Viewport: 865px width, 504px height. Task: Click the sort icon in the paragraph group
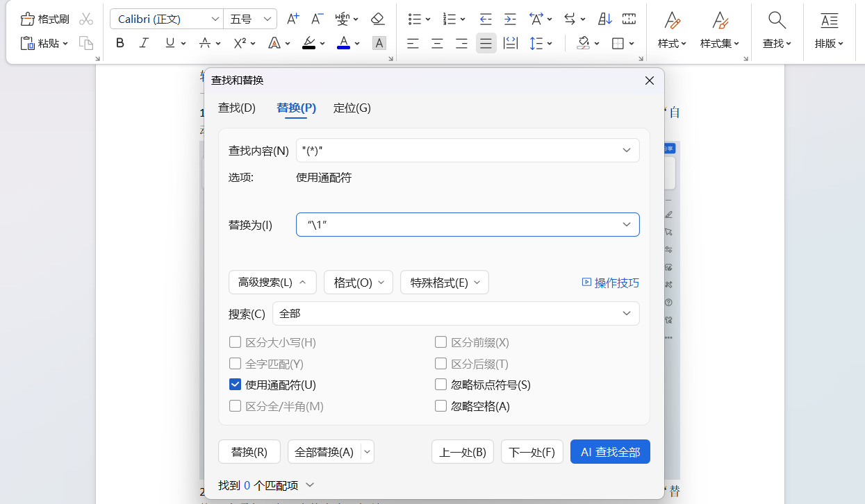605,19
